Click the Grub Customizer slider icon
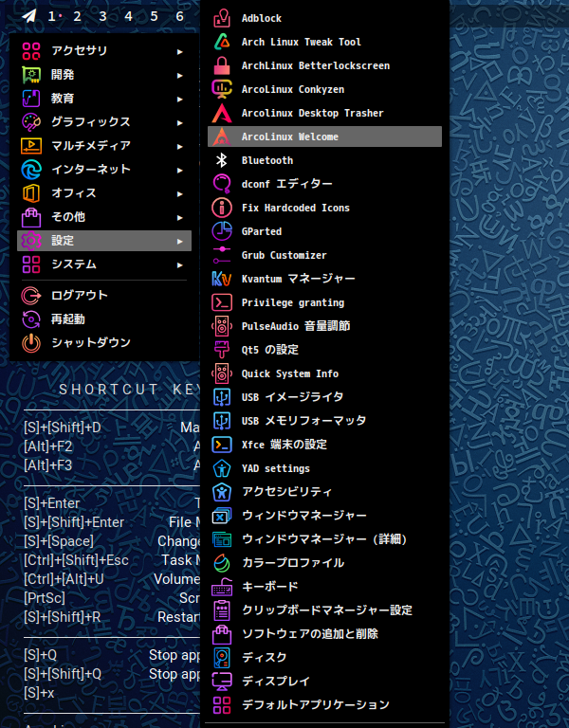Viewport: 569px width, 728px height. coord(222,255)
